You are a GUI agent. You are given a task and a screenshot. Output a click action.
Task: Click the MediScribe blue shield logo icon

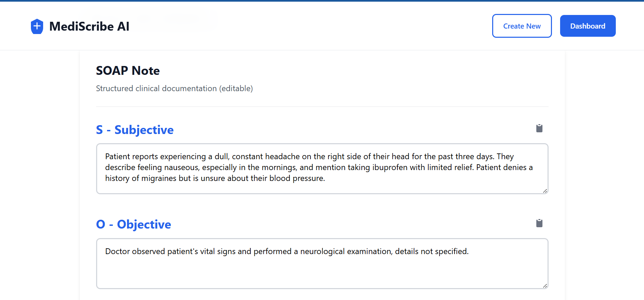click(37, 26)
